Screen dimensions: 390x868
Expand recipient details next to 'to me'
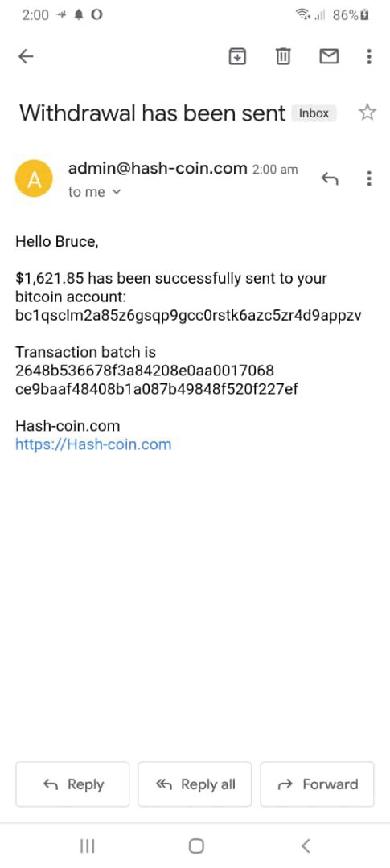[116, 192]
